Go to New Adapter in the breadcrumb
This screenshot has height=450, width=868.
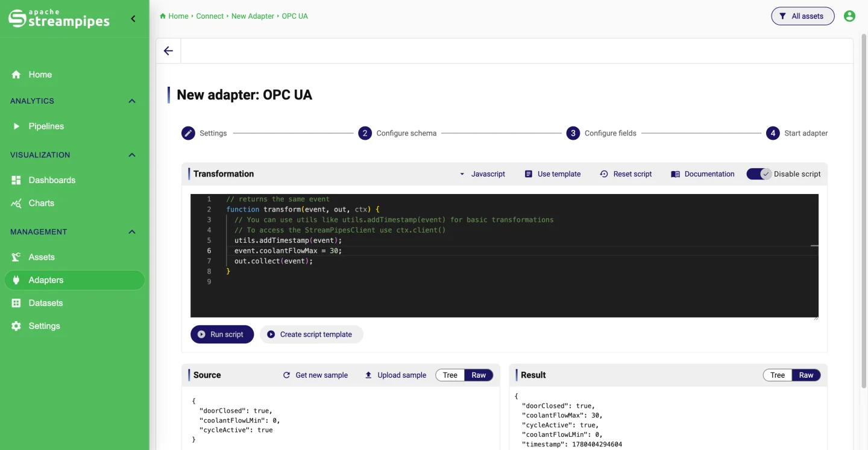click(x=253, y=16)
